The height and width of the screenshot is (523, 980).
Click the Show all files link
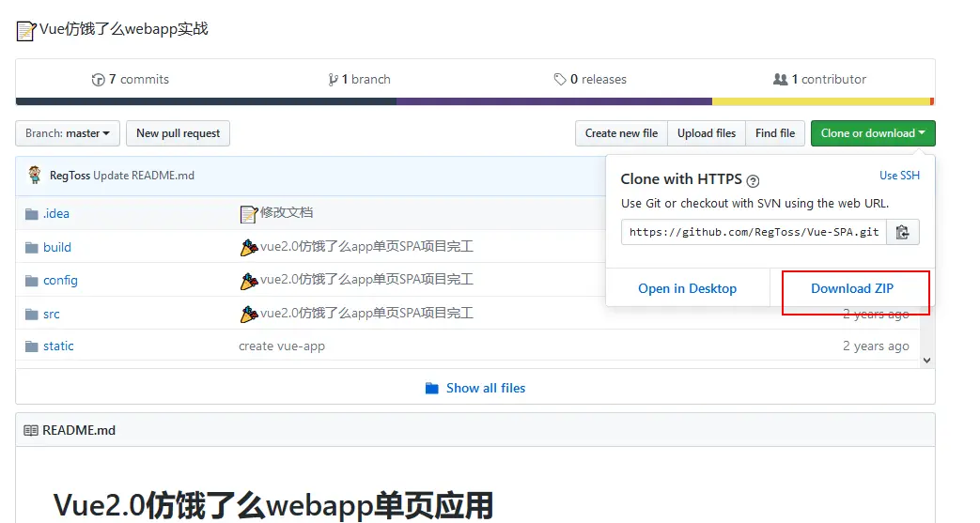486,388
